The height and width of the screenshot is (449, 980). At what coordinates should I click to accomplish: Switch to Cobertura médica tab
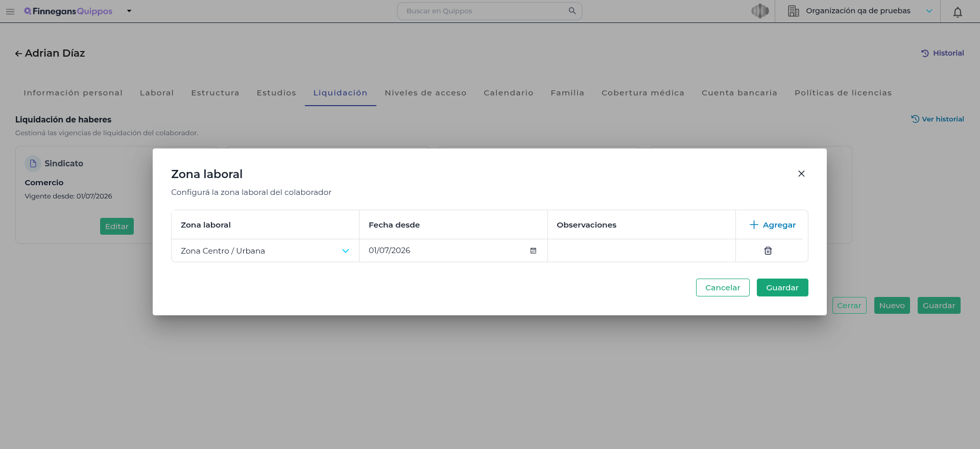coord(643,93)
